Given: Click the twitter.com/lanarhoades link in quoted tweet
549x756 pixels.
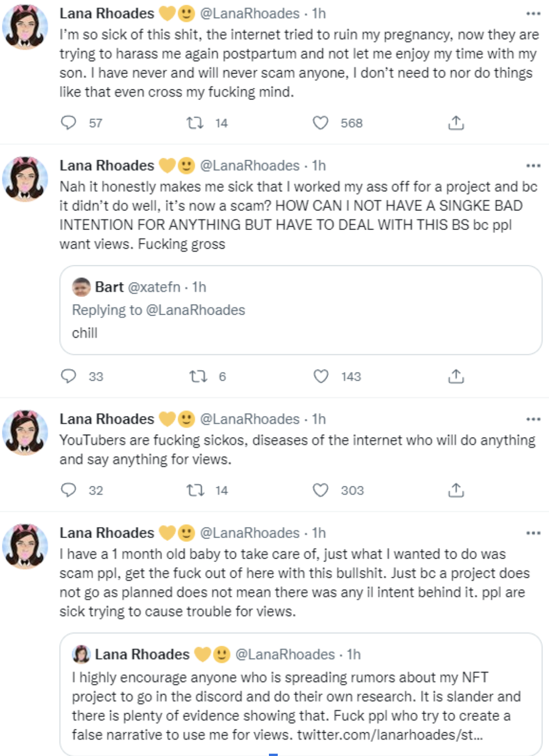Looking at the screenshot, I should pos(390,735).
